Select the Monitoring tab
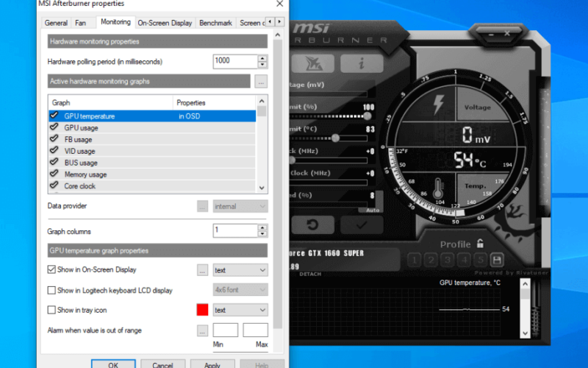The image size is (588, 368). 115,22
